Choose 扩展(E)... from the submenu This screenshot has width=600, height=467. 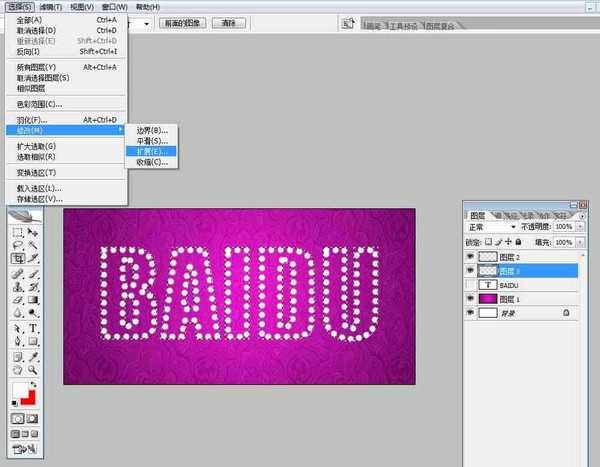coord(152,151)
